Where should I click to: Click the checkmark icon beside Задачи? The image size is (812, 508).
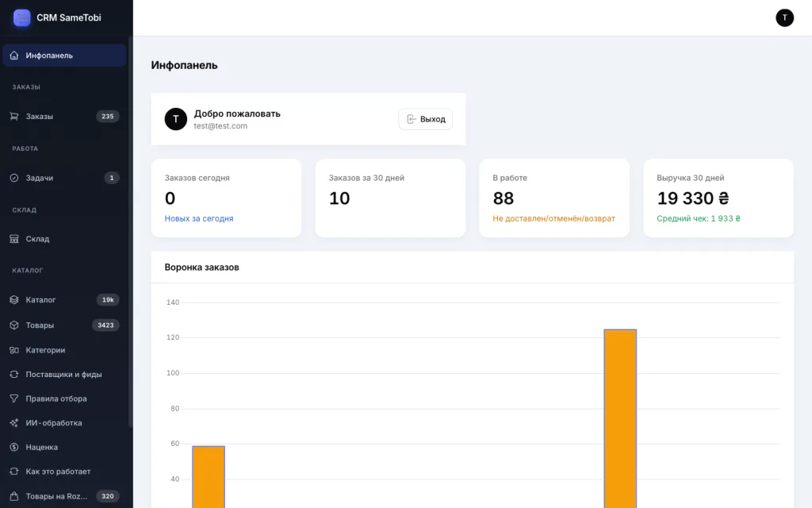tap(14, 178)
